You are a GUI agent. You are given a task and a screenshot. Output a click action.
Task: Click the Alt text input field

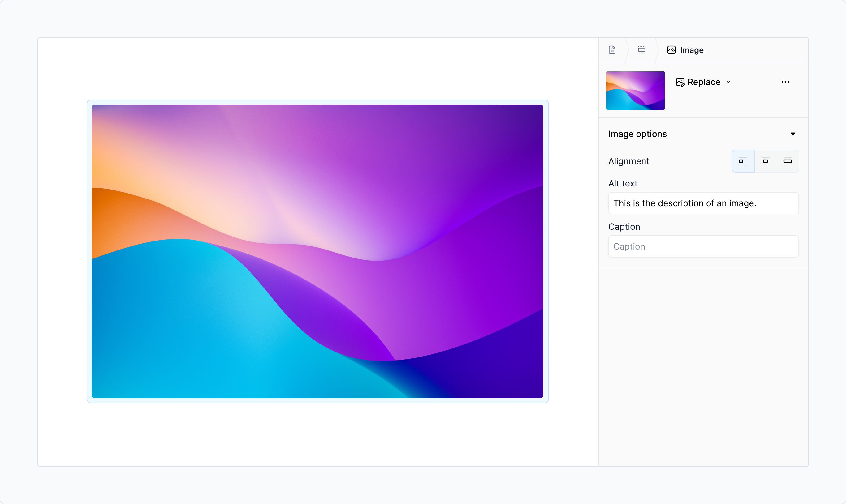coord(703,203)
